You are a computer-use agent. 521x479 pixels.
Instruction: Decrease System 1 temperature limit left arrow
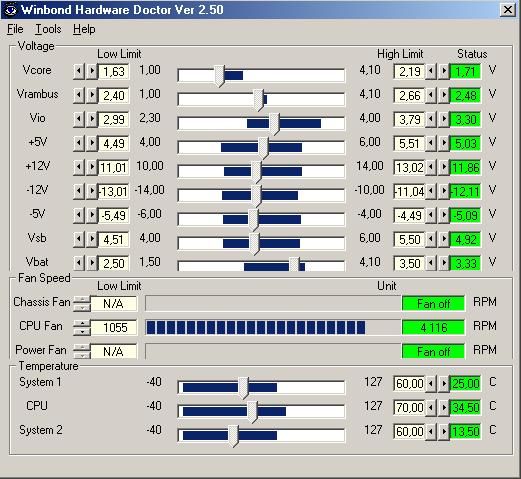tap(431, 383)
